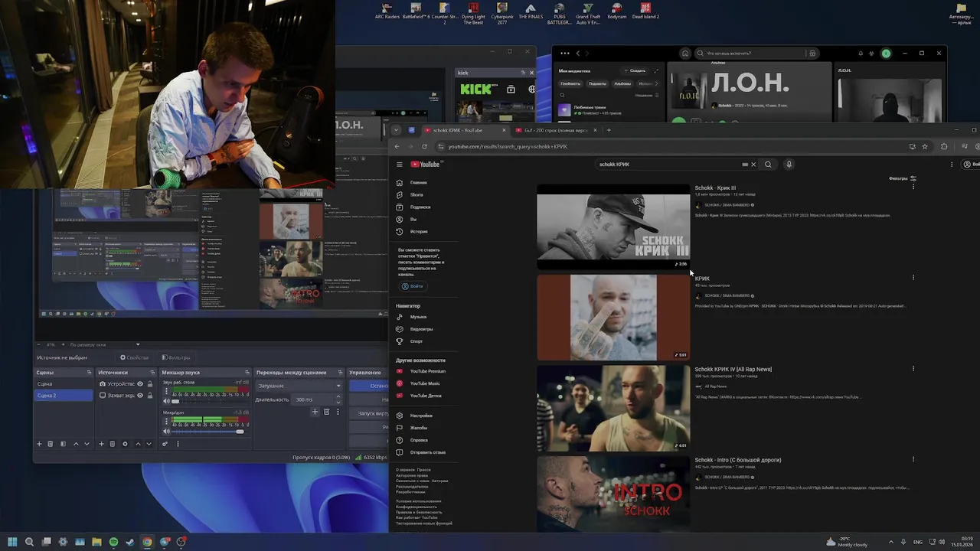Remove source with Sources trash icon
This screenshot has height=551, width=980.
pyautogui.click(x=113, y=444)
